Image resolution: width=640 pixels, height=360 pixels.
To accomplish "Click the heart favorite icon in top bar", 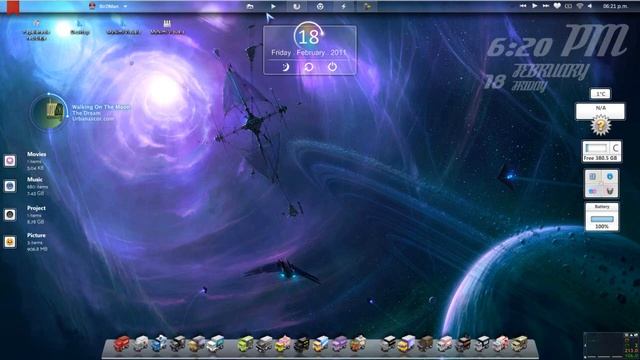I will click(x=557, y=6).
